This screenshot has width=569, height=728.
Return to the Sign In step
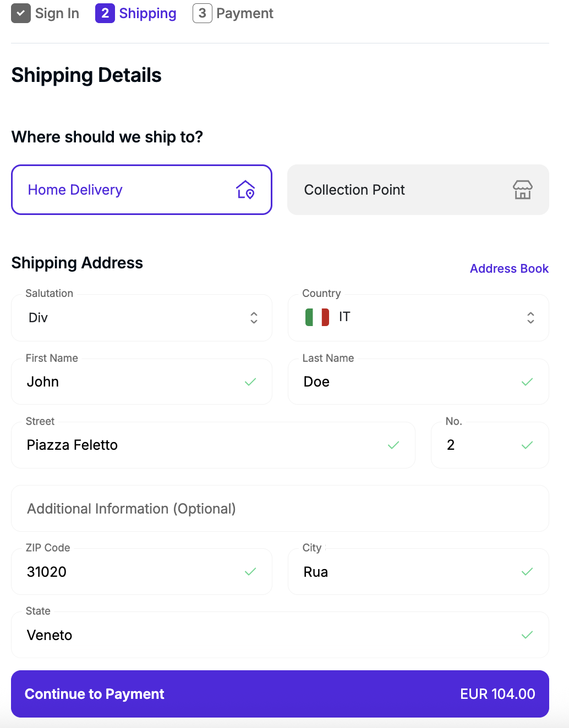point(57,13)
